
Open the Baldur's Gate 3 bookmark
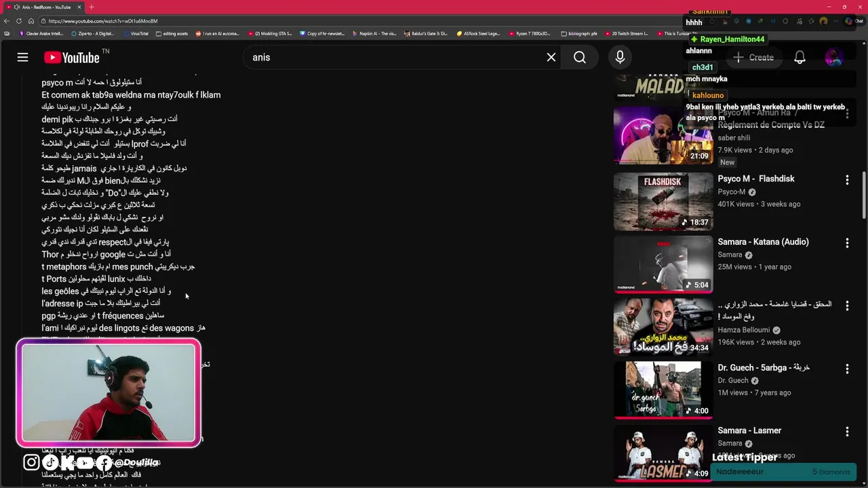[x=426, y=33]
